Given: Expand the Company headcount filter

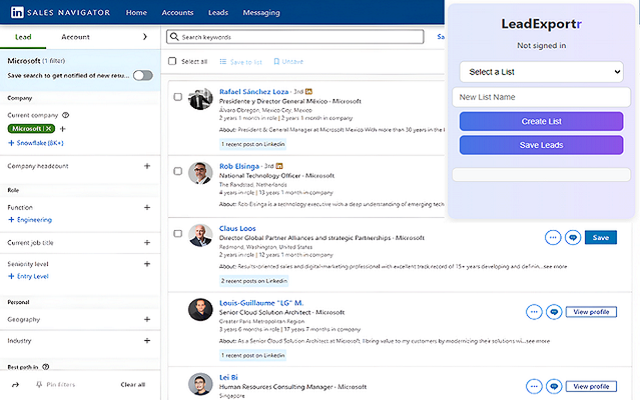Looking at the screenshot, I should (x=147, y=166).
